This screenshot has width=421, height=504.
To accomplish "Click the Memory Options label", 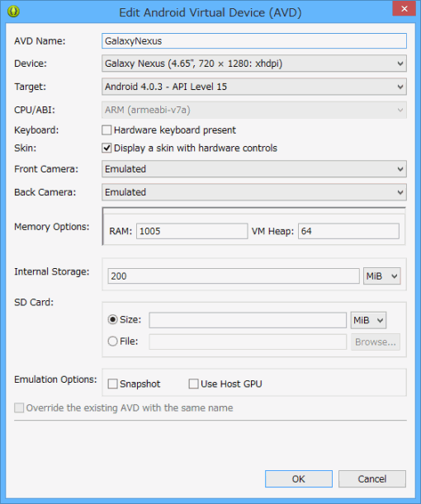I will coord(52,227).
